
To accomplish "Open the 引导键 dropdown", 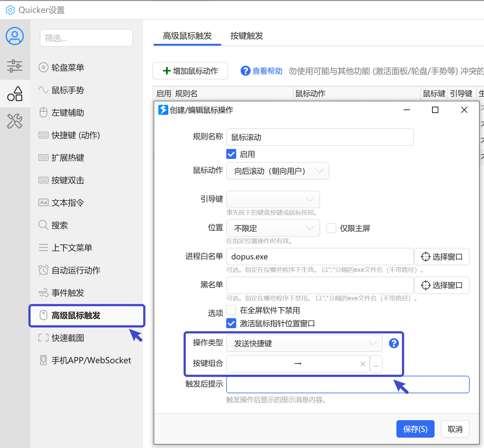I will (x=273, y=199).
